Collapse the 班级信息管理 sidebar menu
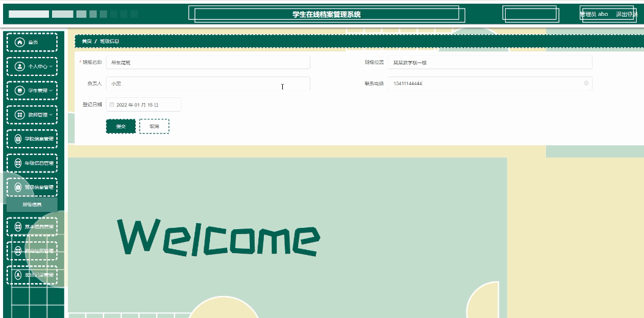The width and height of the screenshot is (644, 318). 32,187
